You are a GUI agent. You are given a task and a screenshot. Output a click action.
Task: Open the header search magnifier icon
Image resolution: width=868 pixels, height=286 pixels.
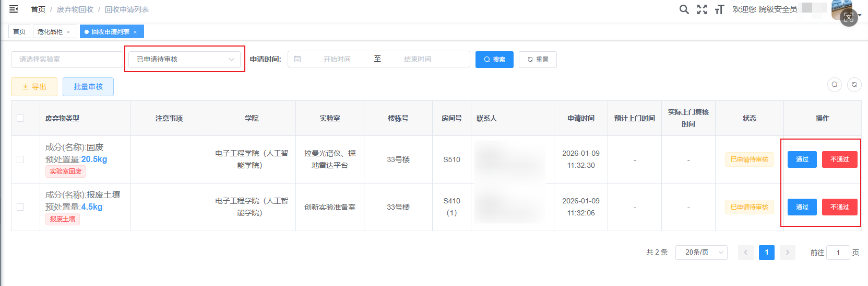tap(684, 9)
